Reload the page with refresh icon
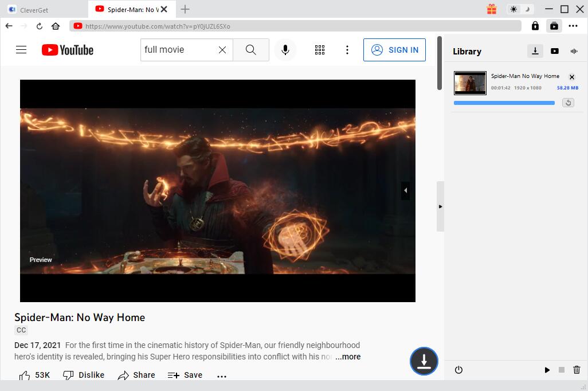Image resolution: width=588 pixels, height=391 pixels. 40,26
